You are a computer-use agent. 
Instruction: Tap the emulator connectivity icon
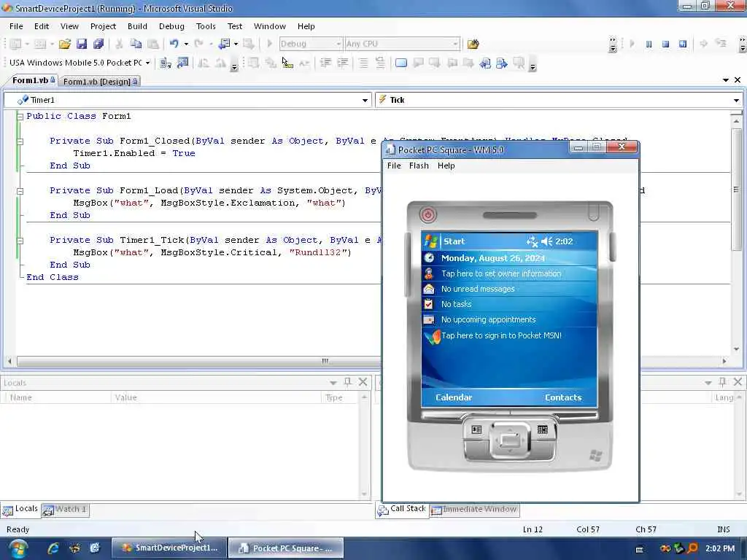point(532,241)
